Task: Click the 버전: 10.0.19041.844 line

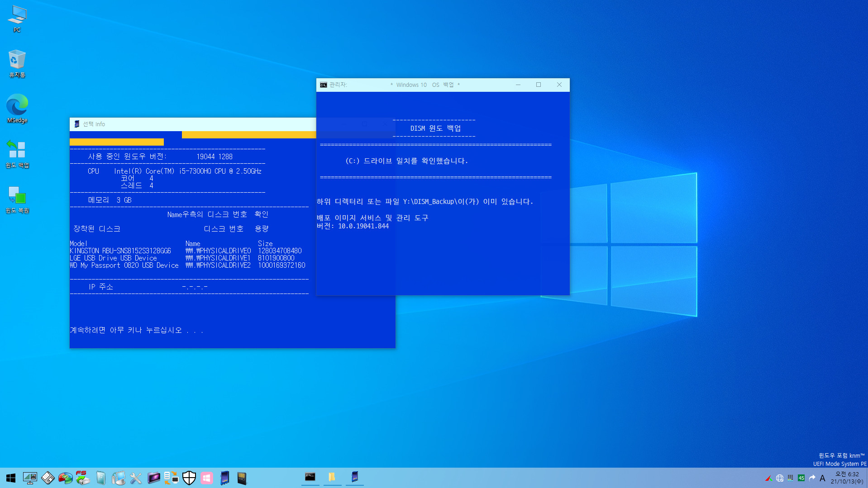Action: click(x=353, y=226)
